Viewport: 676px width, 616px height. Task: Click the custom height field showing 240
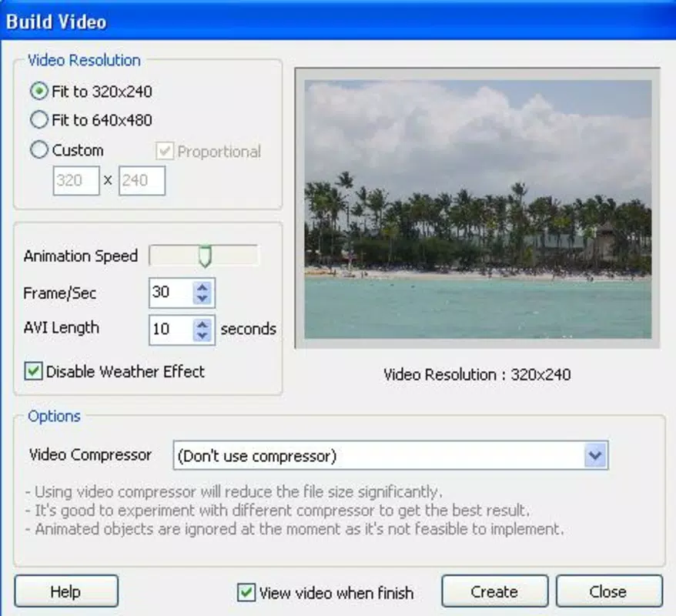point(142,181)
